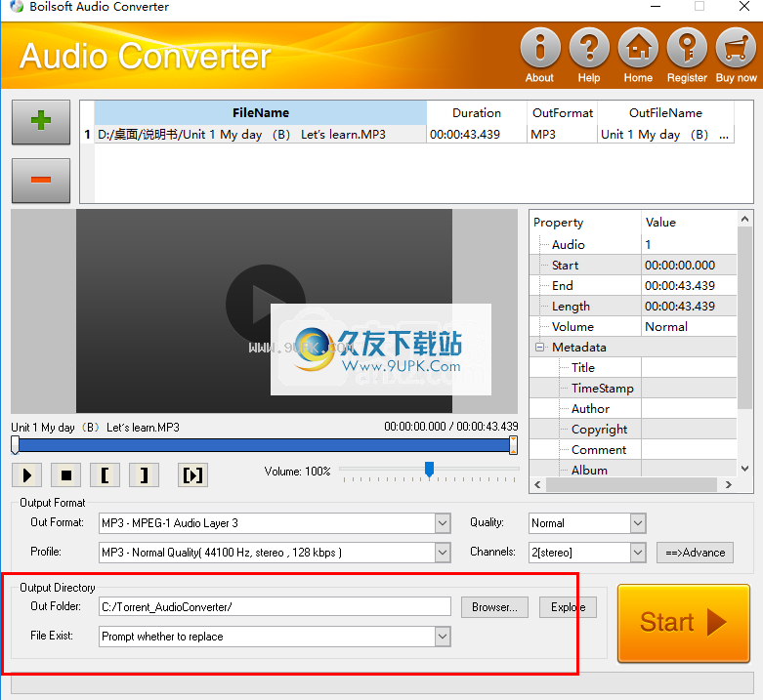Image resolution: width=763 pixels, height=700 pixels.
Task: Add a file with green plus button
Action: pyautogui.click(x=41, y=122)
